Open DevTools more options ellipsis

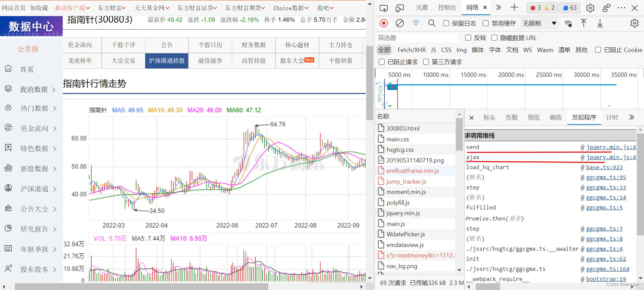(x=622, y=8)
